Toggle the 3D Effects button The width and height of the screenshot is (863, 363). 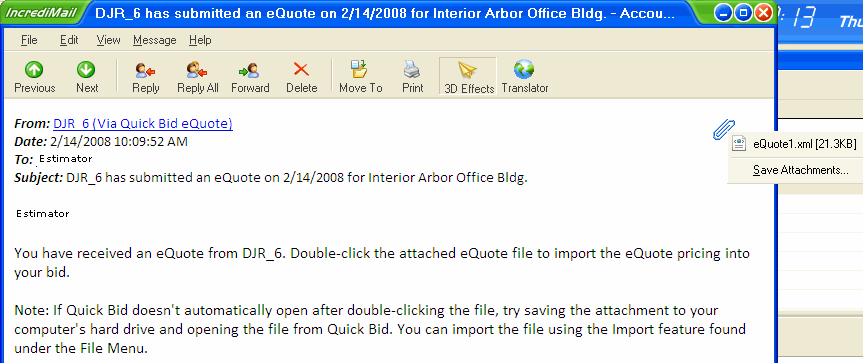[x=468, y=76]
